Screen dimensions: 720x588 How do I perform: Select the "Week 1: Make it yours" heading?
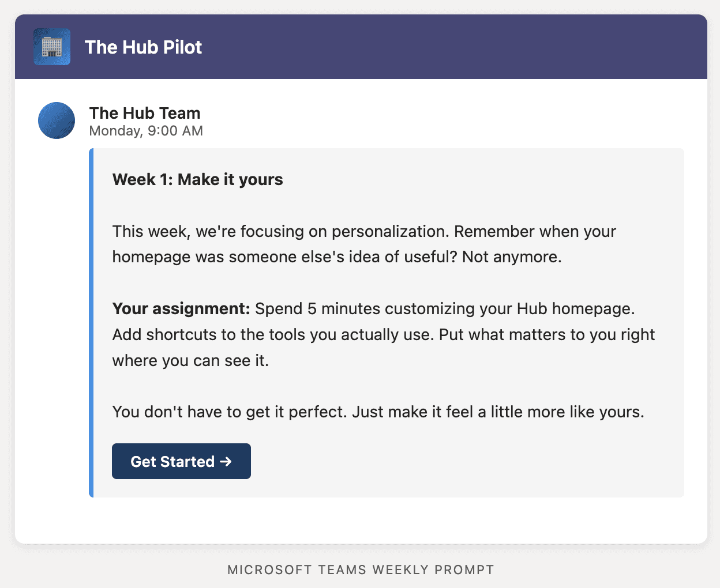(x=198, y=179)
